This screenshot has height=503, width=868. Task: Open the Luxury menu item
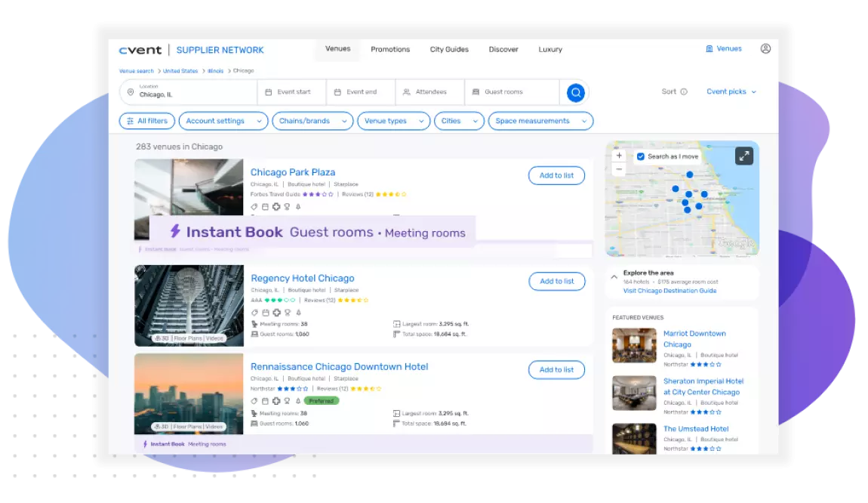[550, 49]
